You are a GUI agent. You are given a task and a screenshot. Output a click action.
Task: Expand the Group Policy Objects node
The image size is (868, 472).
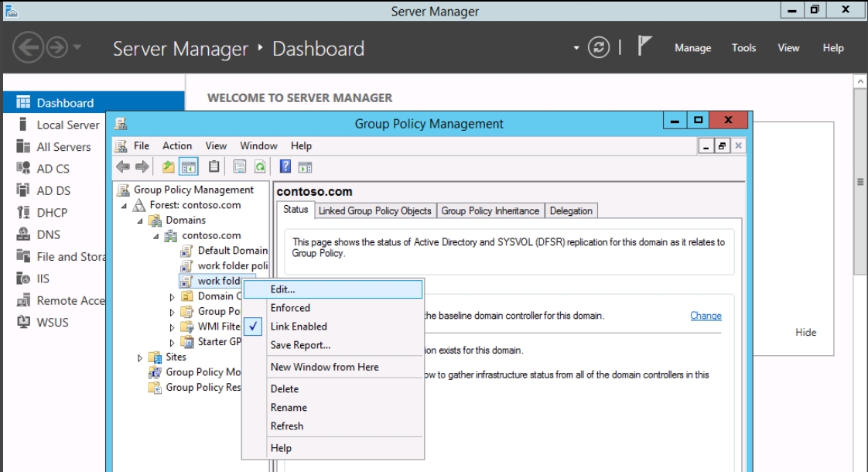point(173,312)
